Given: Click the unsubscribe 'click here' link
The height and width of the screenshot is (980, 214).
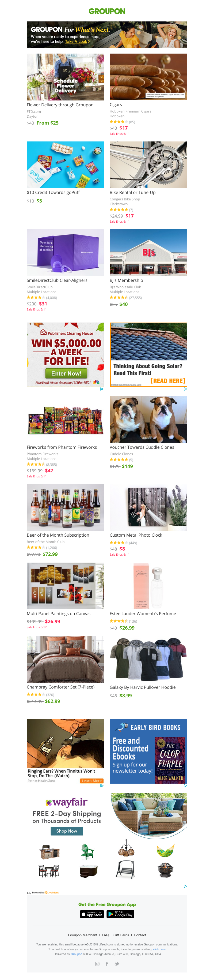Looking at the screenshot, I should (159, 949).
